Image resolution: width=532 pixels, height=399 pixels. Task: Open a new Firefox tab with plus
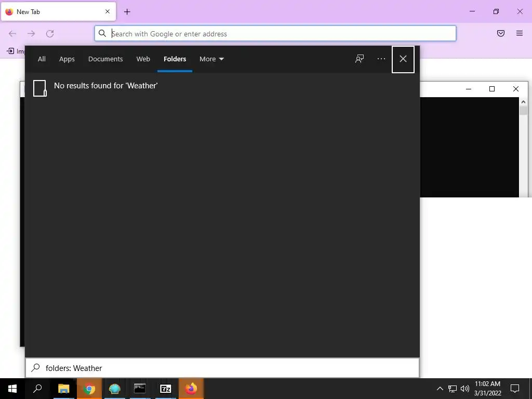click(127, 11)
